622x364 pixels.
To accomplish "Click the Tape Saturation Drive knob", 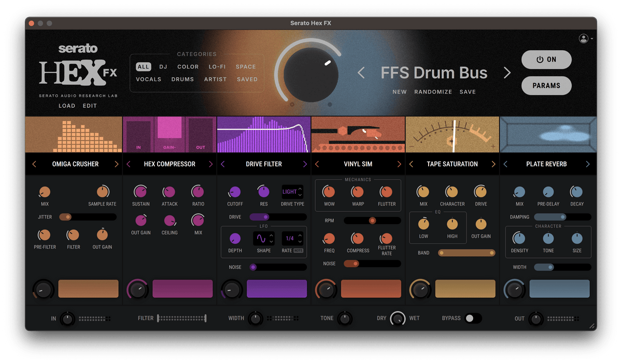I will (x=481, y=192).
